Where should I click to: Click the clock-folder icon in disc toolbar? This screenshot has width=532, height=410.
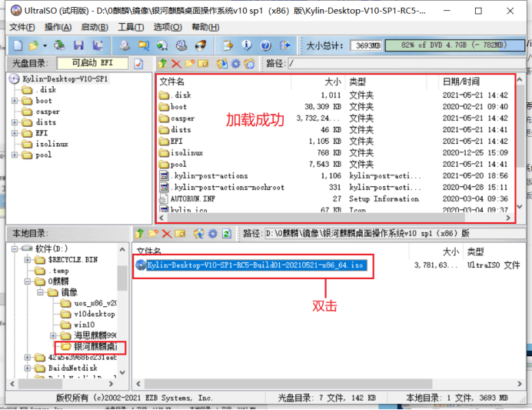pos(249,64)
